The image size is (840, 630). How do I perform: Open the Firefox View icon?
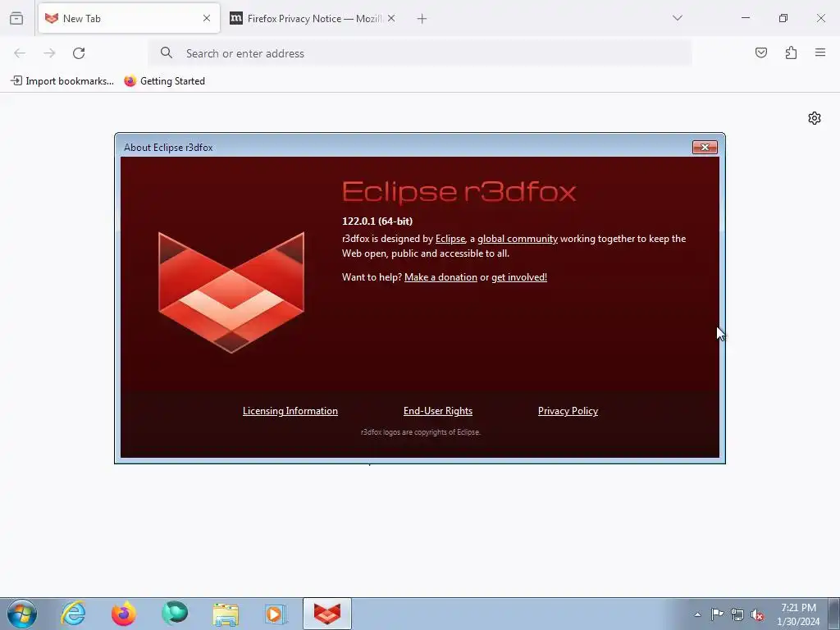(16, 18)
